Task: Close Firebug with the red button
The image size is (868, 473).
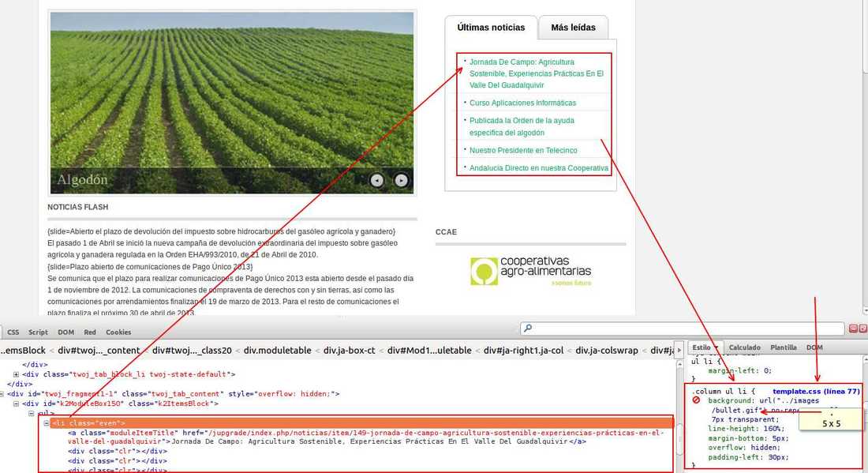Action: click(862, 328)
